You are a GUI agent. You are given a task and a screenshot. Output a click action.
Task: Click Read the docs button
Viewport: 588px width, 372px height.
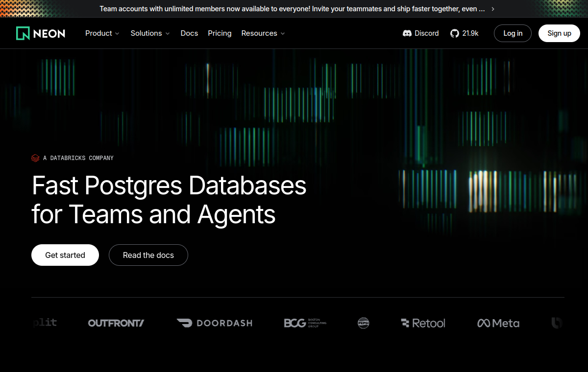coord(148,255)
